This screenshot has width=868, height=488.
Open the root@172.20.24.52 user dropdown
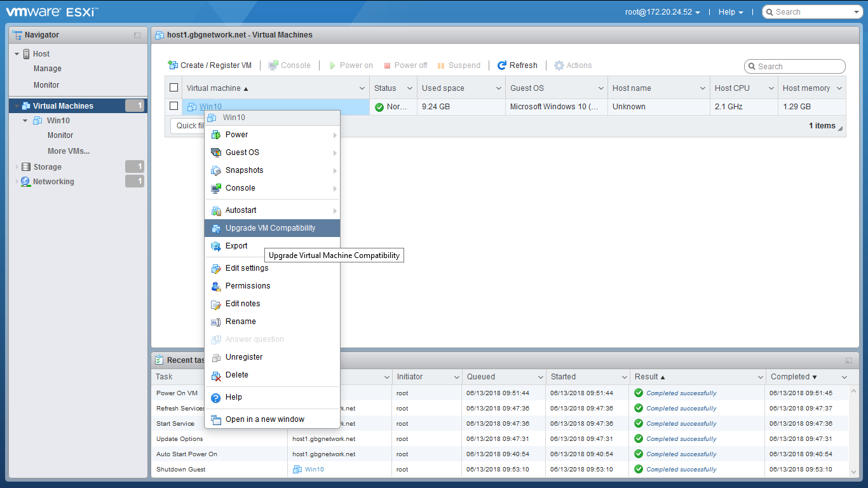click(662, 12)
